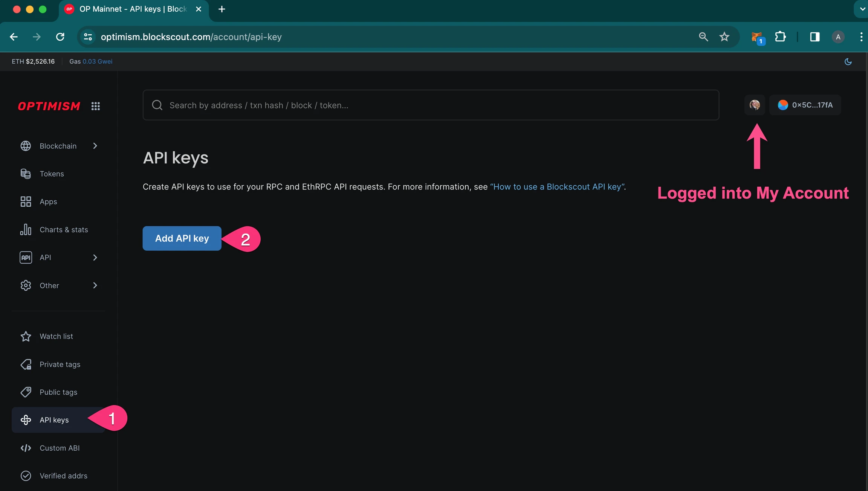Open Tokens from sidebar
The height and width of the screenshot is (491, 868).
(52, 174)
